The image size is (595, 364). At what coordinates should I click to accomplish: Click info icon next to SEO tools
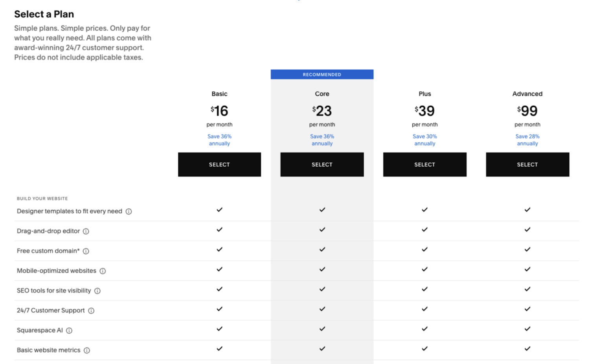(x=97, y=291)
